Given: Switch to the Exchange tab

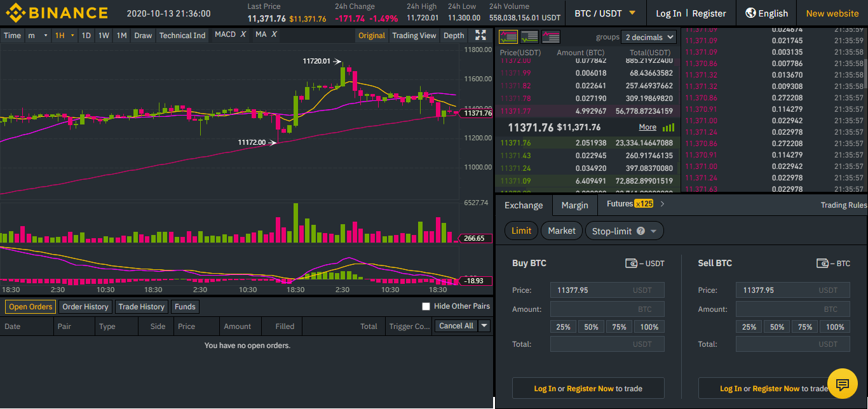Looking at the screenshot, I should pyautogui.click(x=524, y=205).
